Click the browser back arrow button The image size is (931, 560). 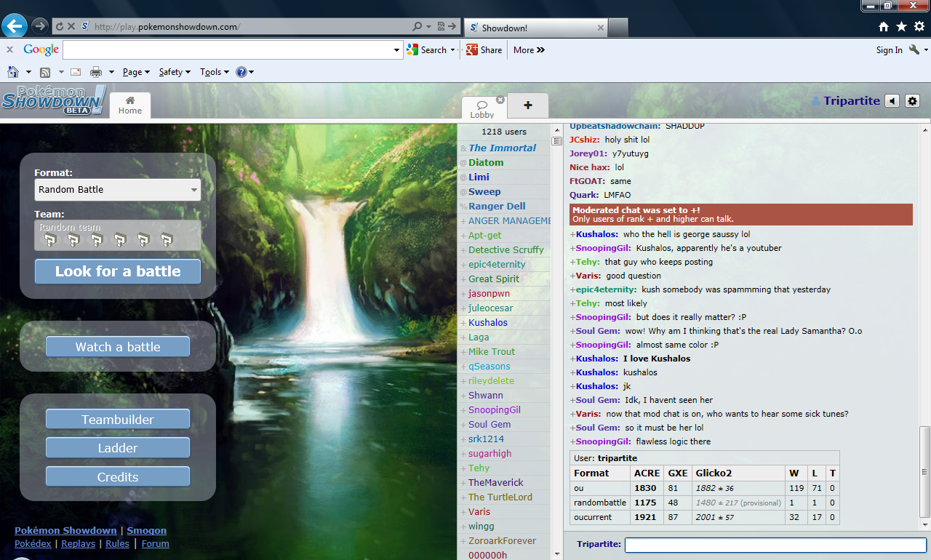click(14, 26)
